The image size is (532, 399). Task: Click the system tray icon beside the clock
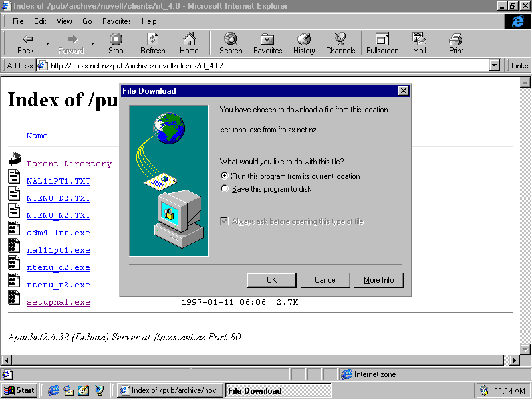(x=484, y=390)
